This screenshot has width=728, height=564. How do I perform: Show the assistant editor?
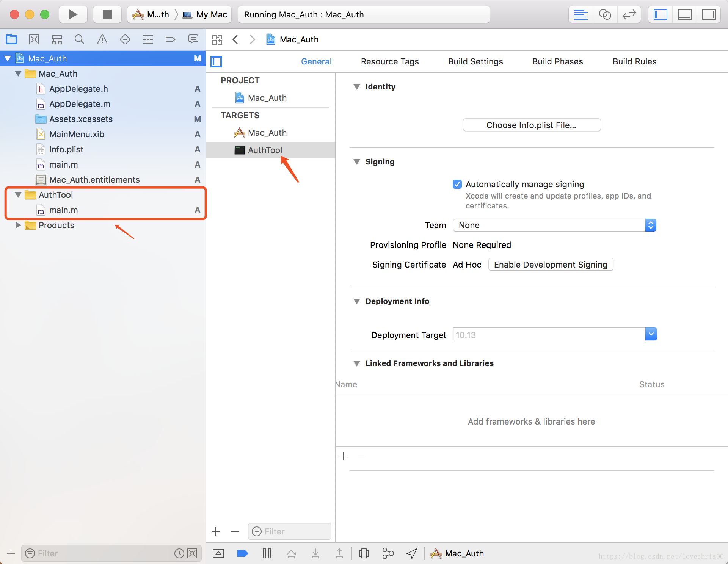click(605, 15)
